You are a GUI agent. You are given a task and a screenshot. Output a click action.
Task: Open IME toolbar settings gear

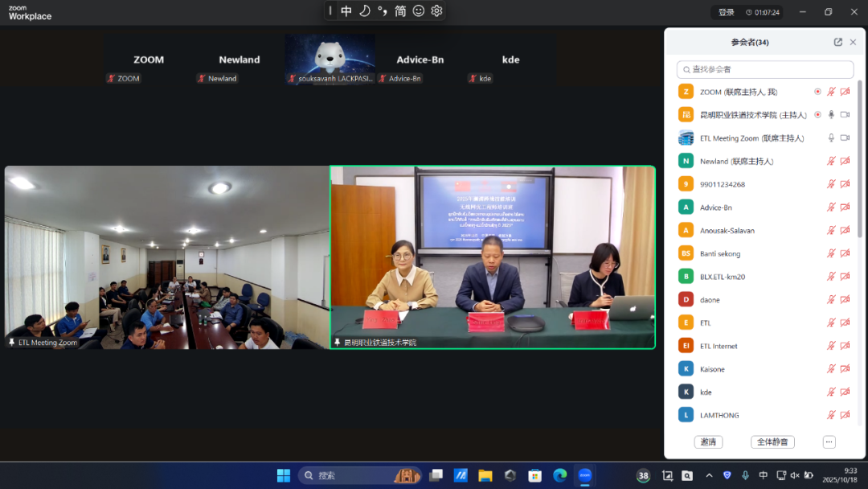pyautogui.click(x=436, y=10)
